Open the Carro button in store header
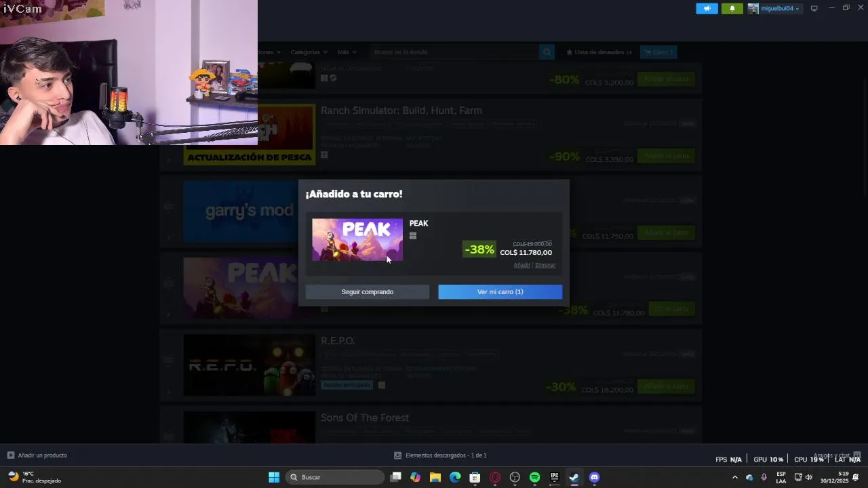 [658, 52]
